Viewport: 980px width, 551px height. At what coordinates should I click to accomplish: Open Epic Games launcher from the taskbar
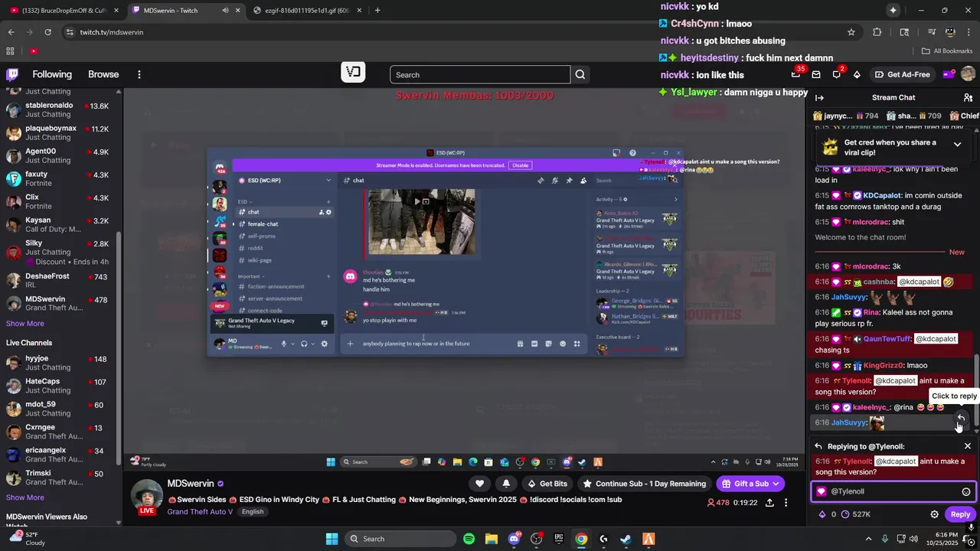559,539
